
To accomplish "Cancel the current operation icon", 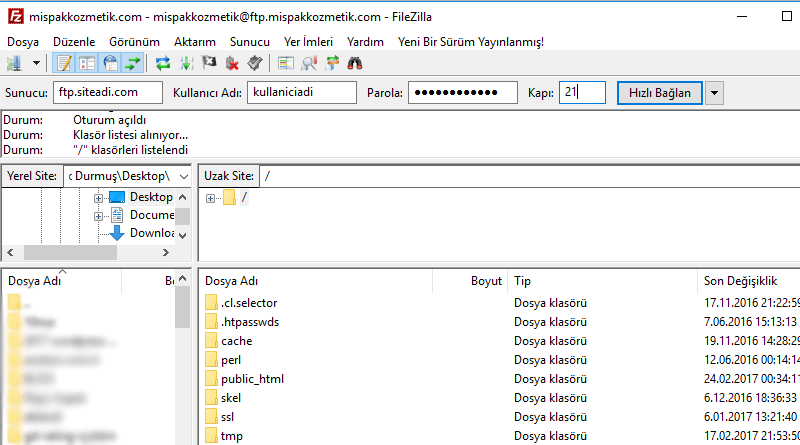I will coord(209,63).
